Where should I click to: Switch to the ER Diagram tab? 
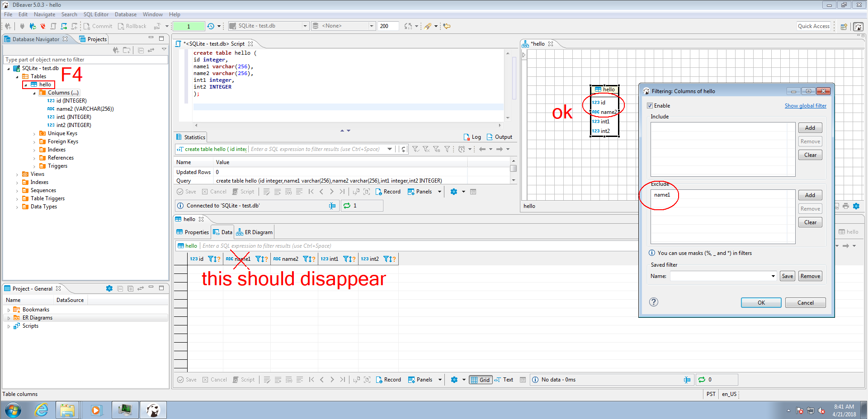point(255,232)
